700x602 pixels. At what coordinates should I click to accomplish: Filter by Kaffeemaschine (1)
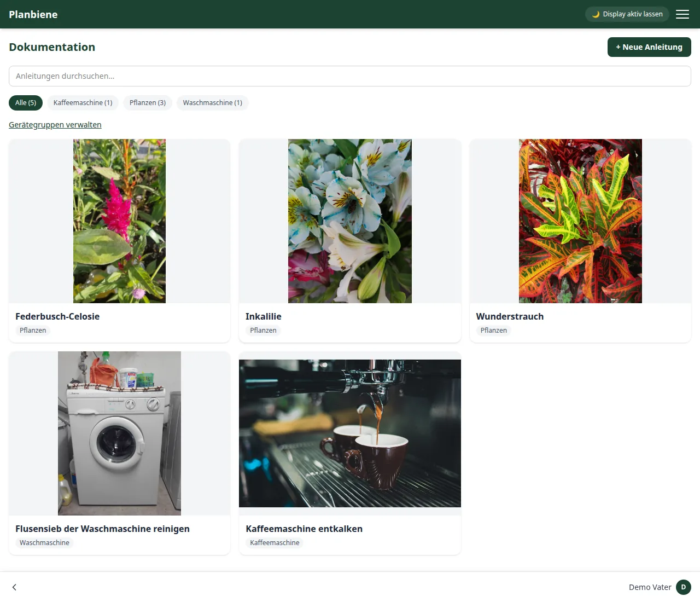tap(83, 103)
